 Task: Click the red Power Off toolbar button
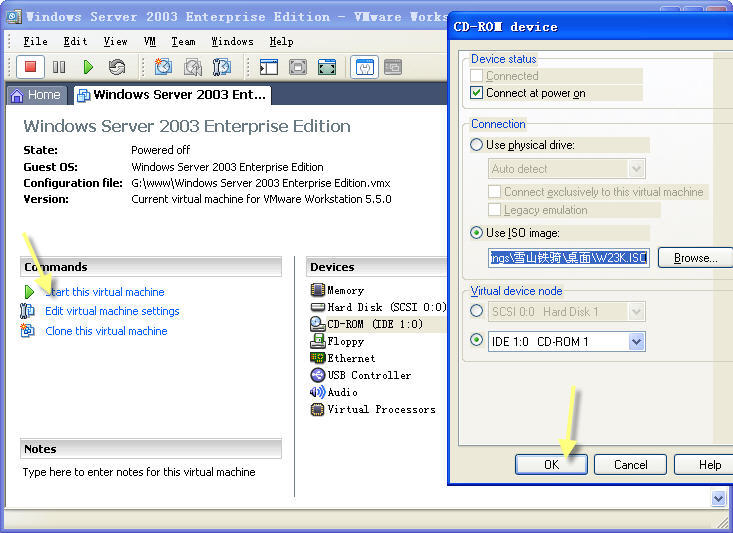[x=30, y=67]
